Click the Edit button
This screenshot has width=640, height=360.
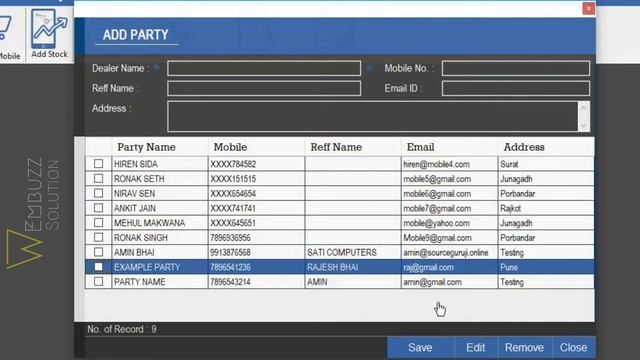pyautogui.click(x=476, y=347)
